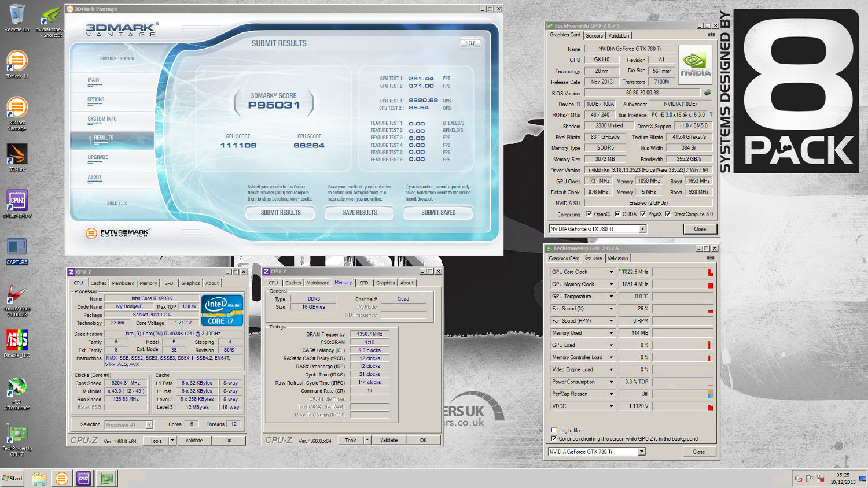Click the DRAM Frequency value 1350.7 MHz
This screenshot has width=868, height=488.
(x=369, y=334)
